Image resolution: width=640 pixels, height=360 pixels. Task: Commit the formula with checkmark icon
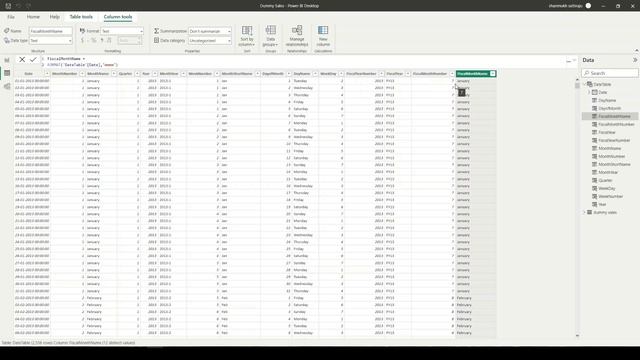33,60
